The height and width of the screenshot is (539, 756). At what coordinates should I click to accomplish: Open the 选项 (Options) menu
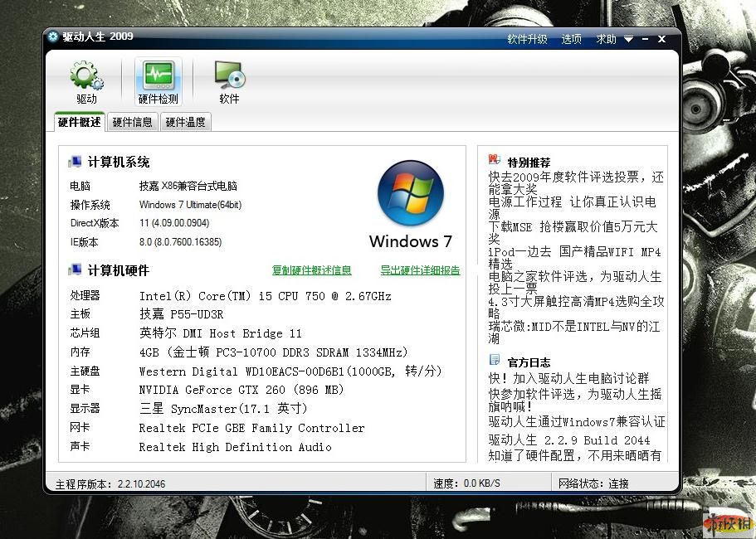[x=571, y=39]
